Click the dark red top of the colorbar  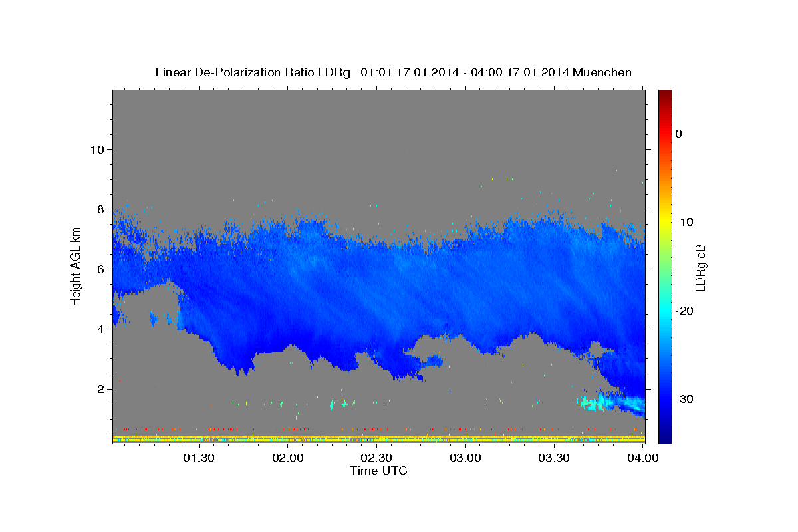(x=665, y=95)
